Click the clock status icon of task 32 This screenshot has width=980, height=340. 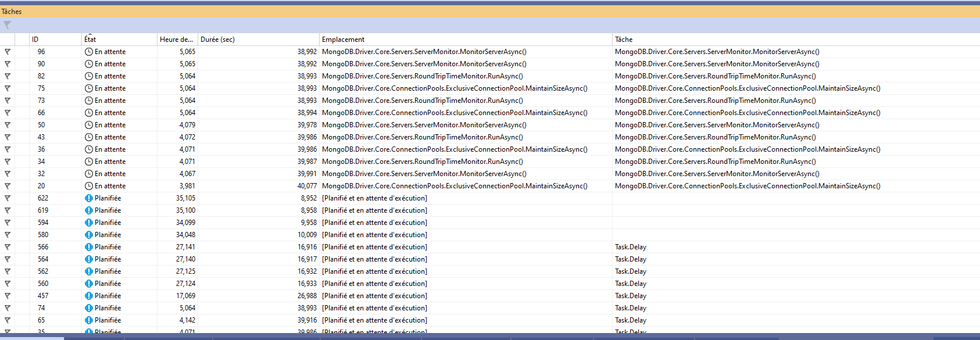coord(89,174)
